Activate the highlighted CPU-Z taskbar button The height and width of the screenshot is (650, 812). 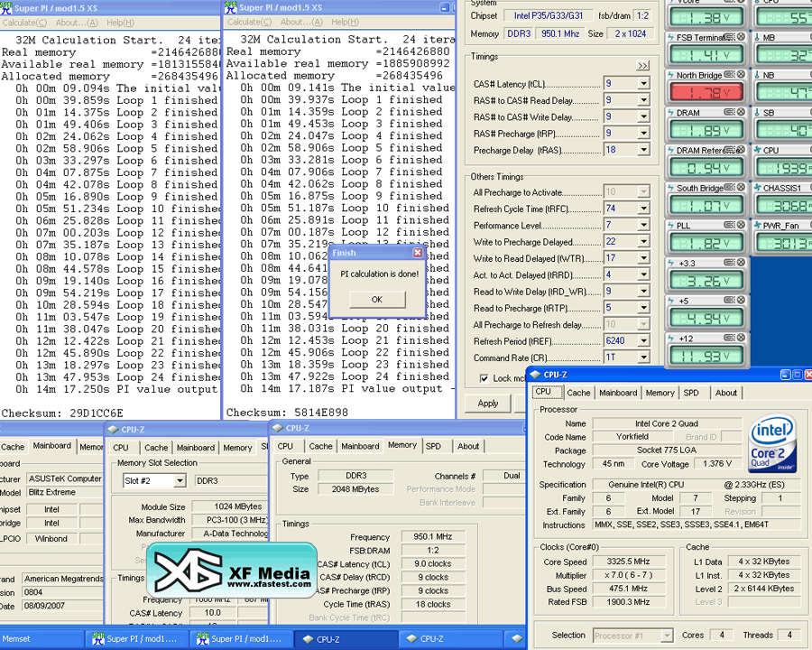point(346,639)
